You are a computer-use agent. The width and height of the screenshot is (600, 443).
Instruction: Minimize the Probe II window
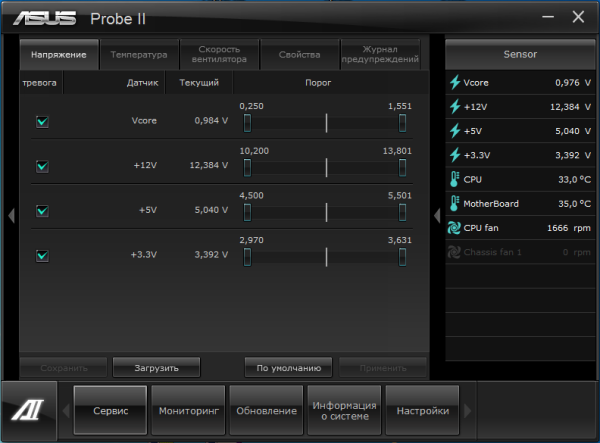pos(548,17)
